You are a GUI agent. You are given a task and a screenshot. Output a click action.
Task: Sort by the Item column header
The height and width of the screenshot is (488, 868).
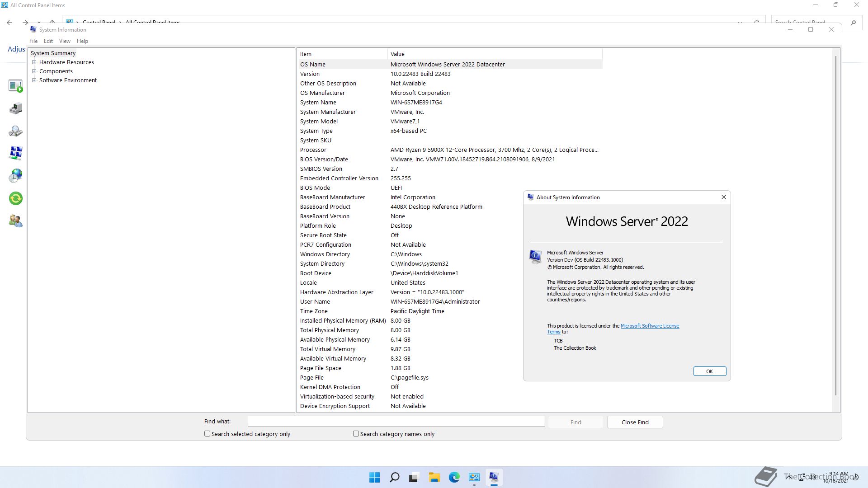(x=342, y=54)
